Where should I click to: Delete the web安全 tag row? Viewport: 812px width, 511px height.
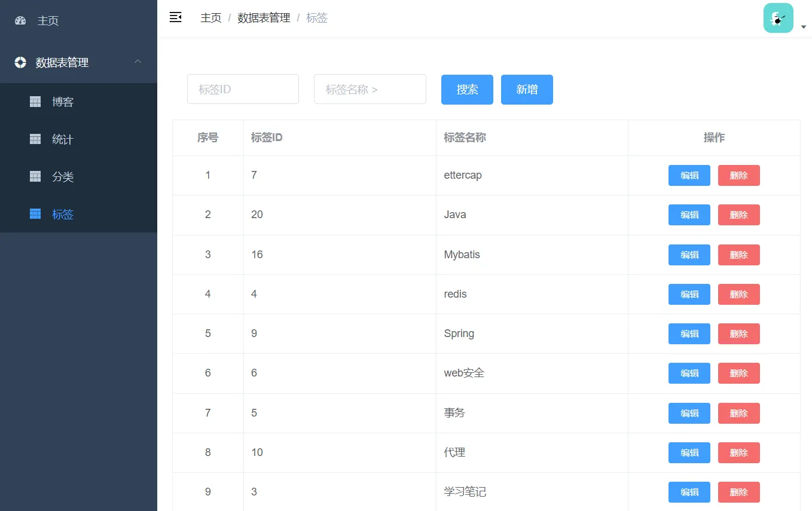click(x=739, y=373)
